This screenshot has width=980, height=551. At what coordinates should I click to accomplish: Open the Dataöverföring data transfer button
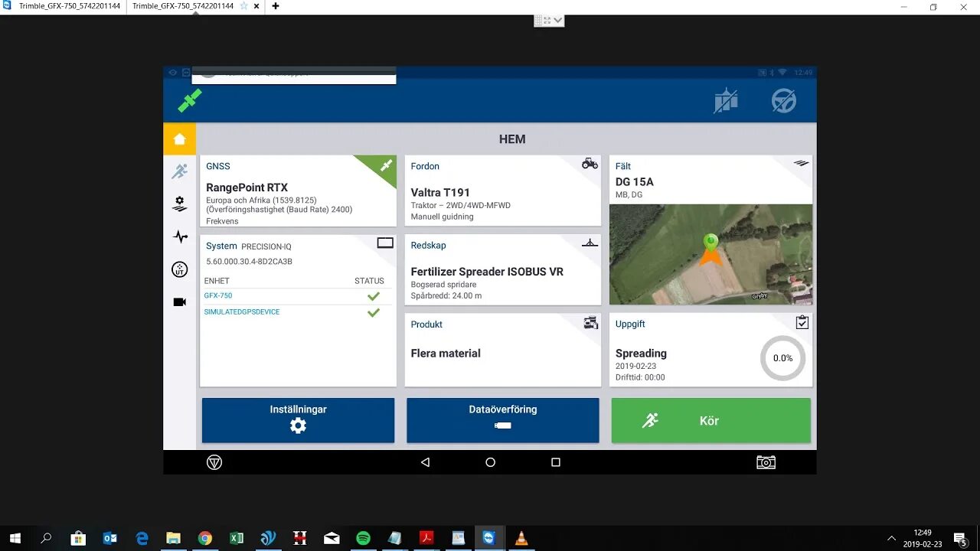(x=503, y=420)
